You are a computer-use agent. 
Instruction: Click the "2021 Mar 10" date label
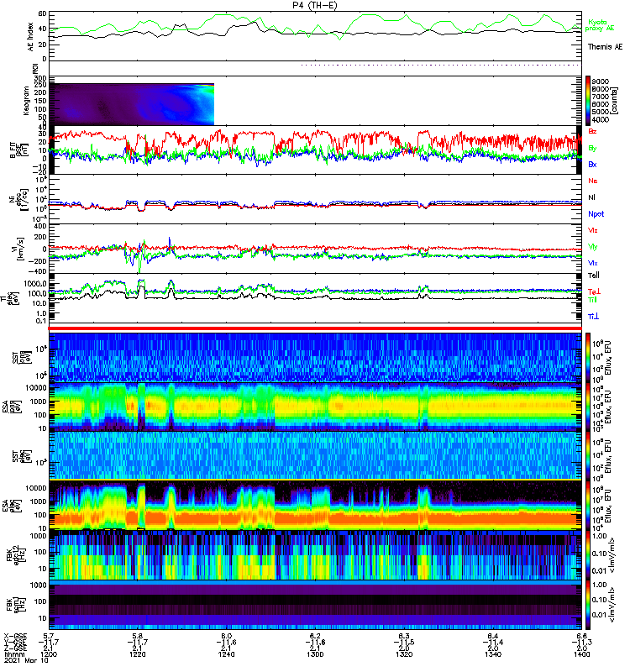(26, 661)
